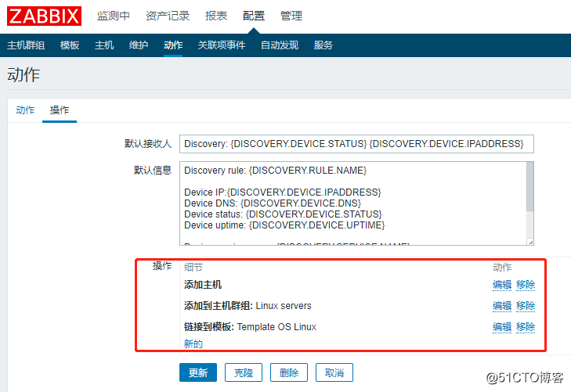
Task: Click the 添加主机 operation text
Action: click(x=203, y=285)
